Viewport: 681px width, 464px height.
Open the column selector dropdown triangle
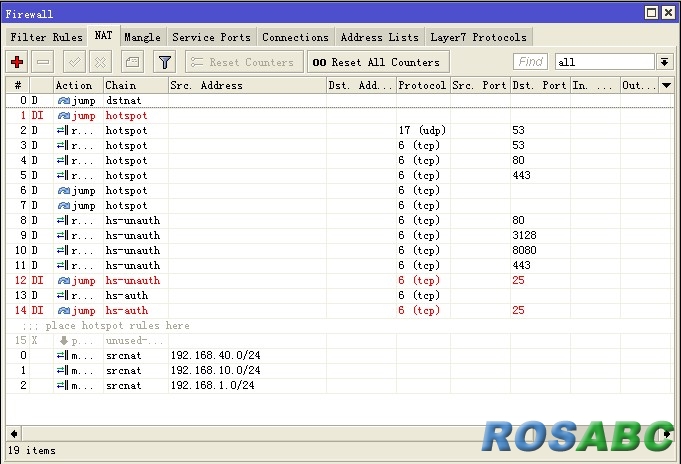coord(666,85)
